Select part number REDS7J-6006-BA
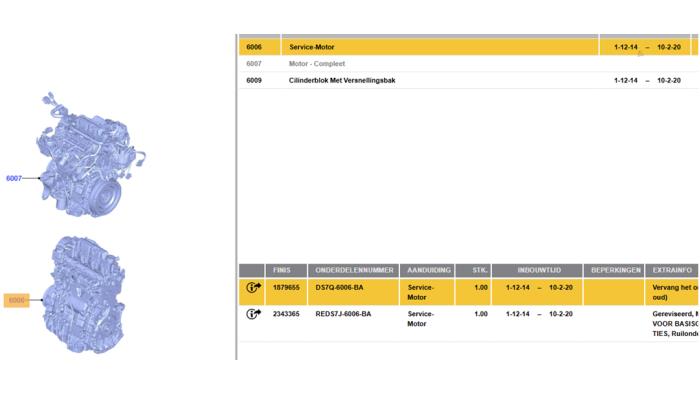The width and height of the screenshot is (700, 394). (343, 314)
